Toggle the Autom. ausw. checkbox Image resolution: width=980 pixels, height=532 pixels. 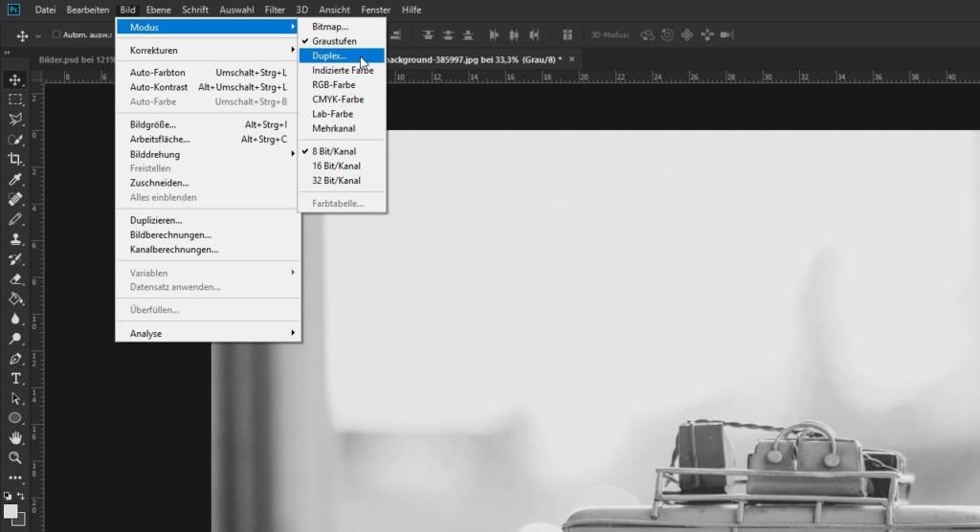coord(56,34)
